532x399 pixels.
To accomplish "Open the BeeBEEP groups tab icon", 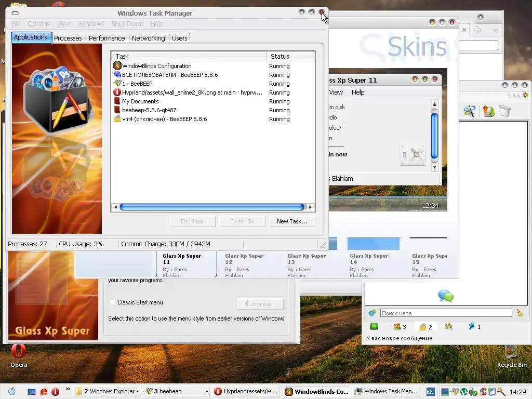I will tap(448, 326).
